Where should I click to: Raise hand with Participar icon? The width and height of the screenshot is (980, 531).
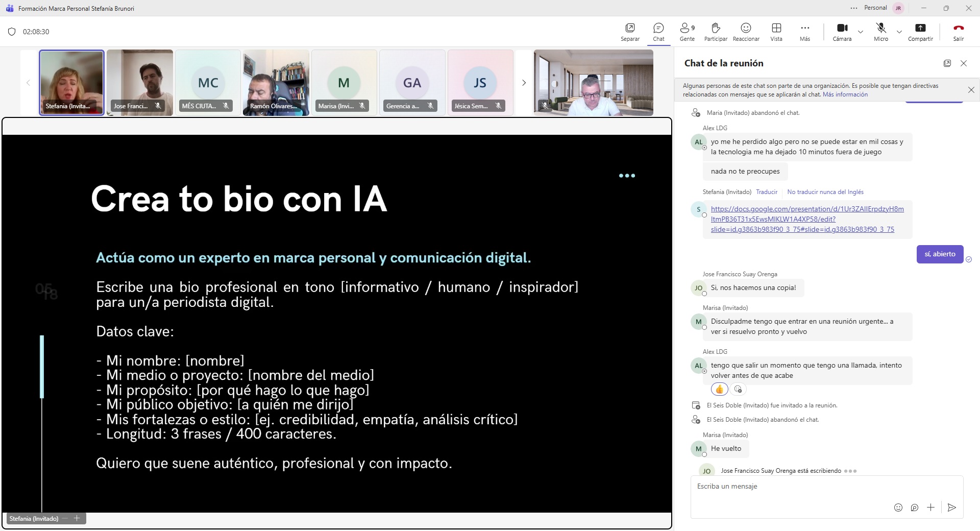(x=716, y=28)
